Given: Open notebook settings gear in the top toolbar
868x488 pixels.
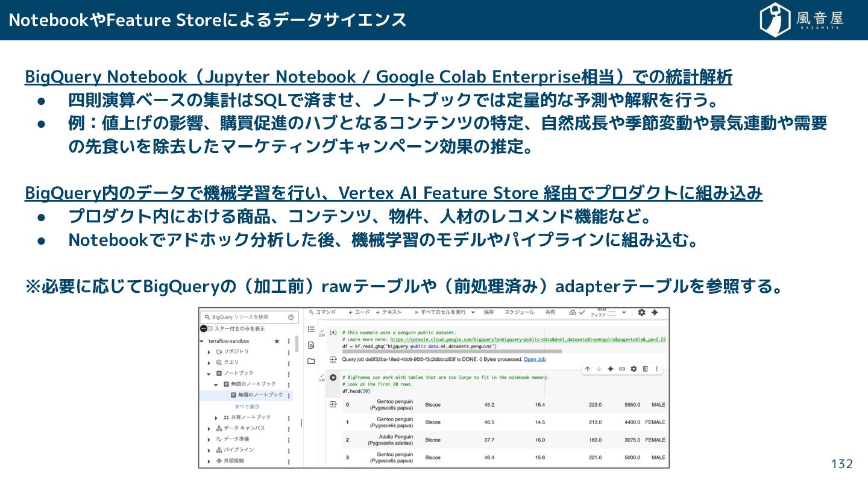Looking at the screenshot, I should click(641, 313).
